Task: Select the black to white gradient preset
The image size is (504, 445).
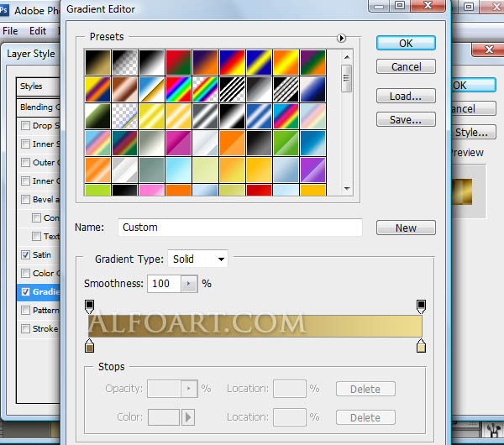Action: click(x=152, y=62)
